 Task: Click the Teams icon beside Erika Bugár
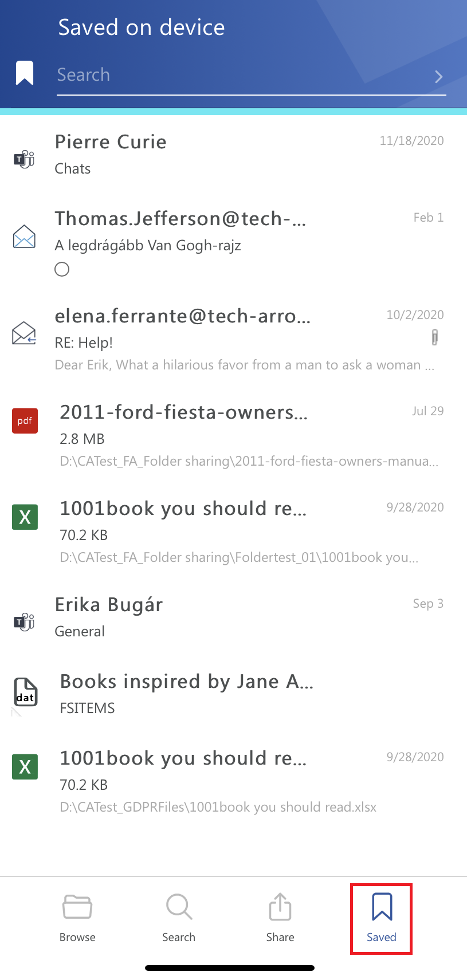pyautogui.click(x=24, y=621)
